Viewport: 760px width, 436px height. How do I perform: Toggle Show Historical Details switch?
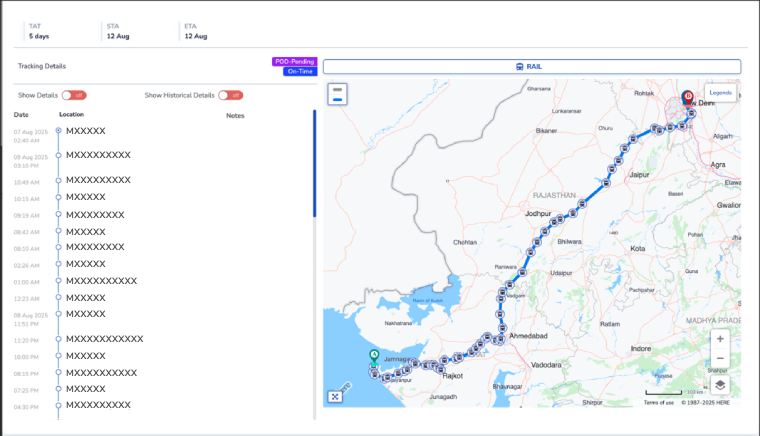(x=231, y=95)
